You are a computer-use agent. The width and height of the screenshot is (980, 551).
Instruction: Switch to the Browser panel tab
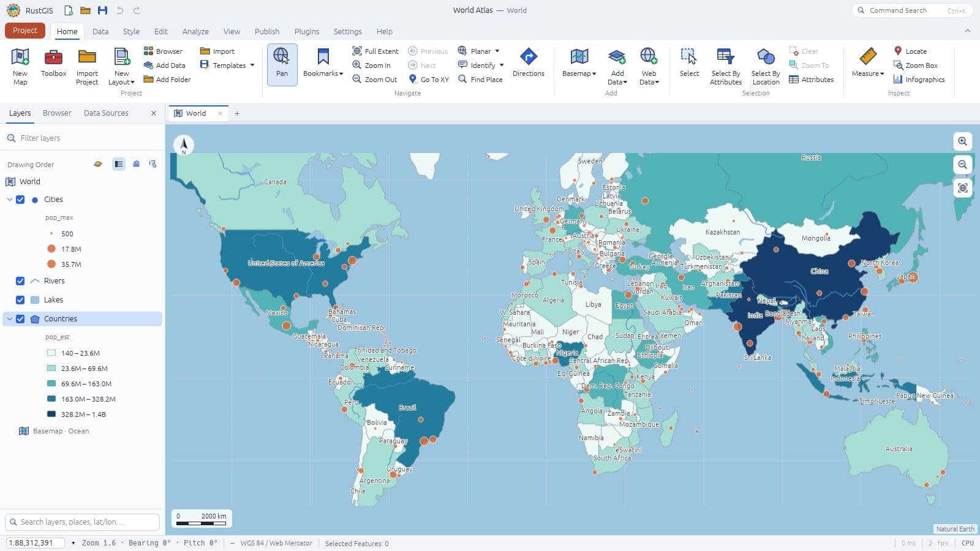point(57,113)
